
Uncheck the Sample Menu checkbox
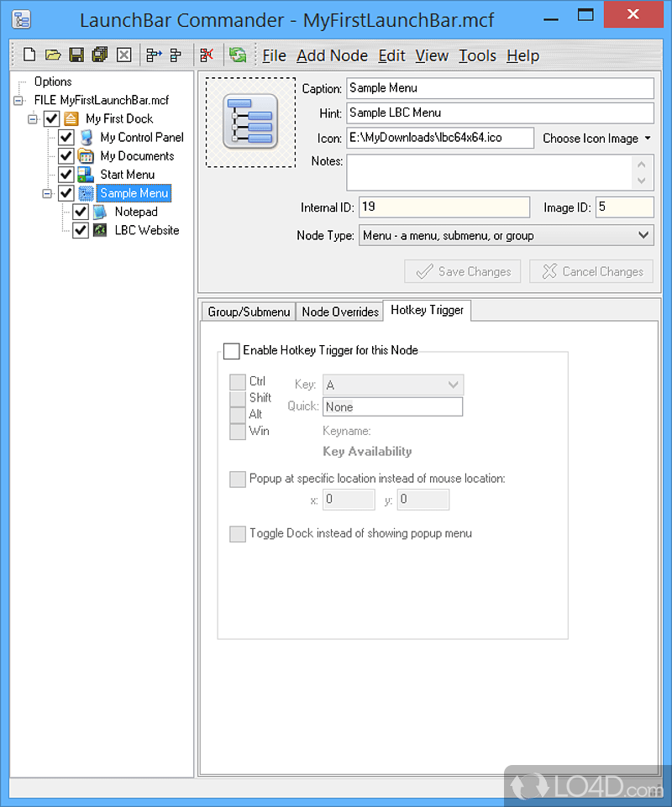click(66, 193)
